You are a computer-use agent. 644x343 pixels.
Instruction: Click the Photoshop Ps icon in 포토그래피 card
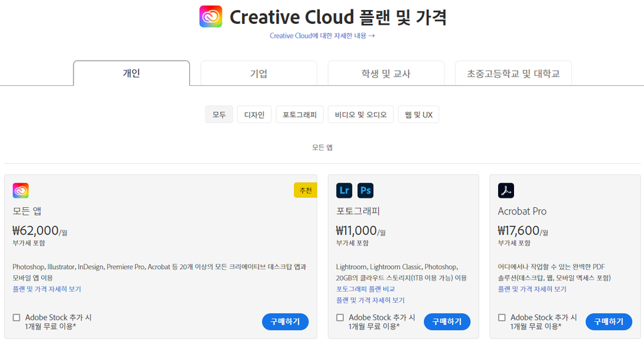[365, 190]
